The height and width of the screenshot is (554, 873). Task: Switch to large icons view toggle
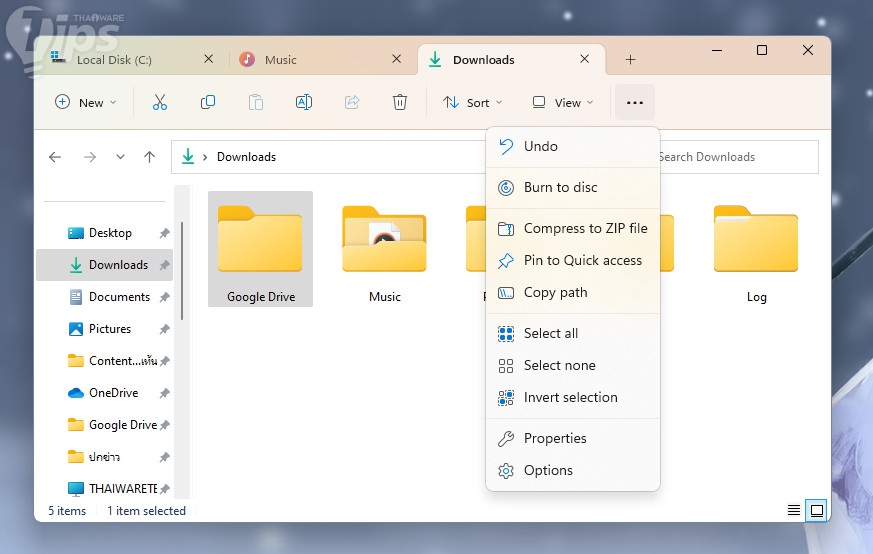[817, 510]
